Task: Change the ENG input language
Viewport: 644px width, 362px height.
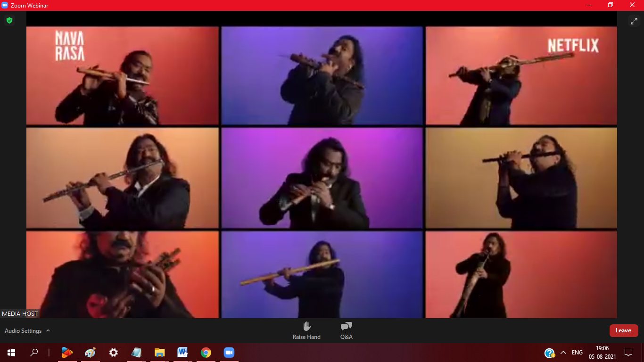Action: pos(577,353)
